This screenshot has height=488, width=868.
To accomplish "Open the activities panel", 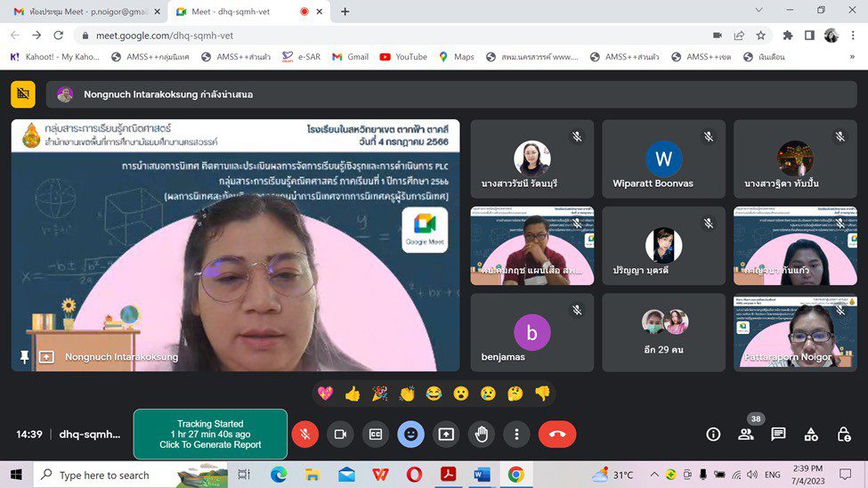I will 811,435.
